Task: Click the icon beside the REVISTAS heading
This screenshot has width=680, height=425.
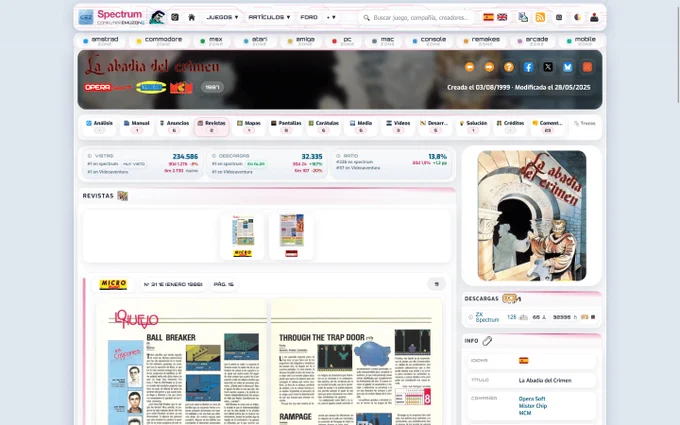Action: pyautogui.click(x=123, y=196)
